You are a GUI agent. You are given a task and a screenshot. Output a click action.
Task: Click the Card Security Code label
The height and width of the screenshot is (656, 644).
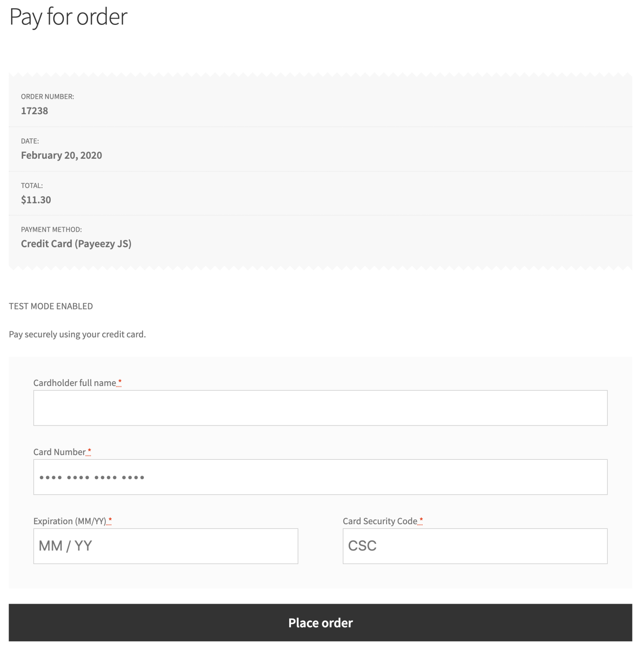coord(380,521)
